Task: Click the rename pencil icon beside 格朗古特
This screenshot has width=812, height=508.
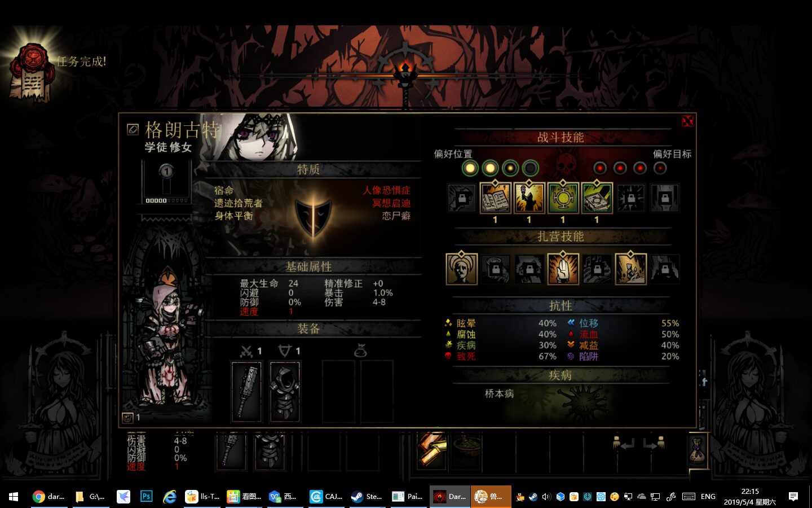Action: click(133, 129)
